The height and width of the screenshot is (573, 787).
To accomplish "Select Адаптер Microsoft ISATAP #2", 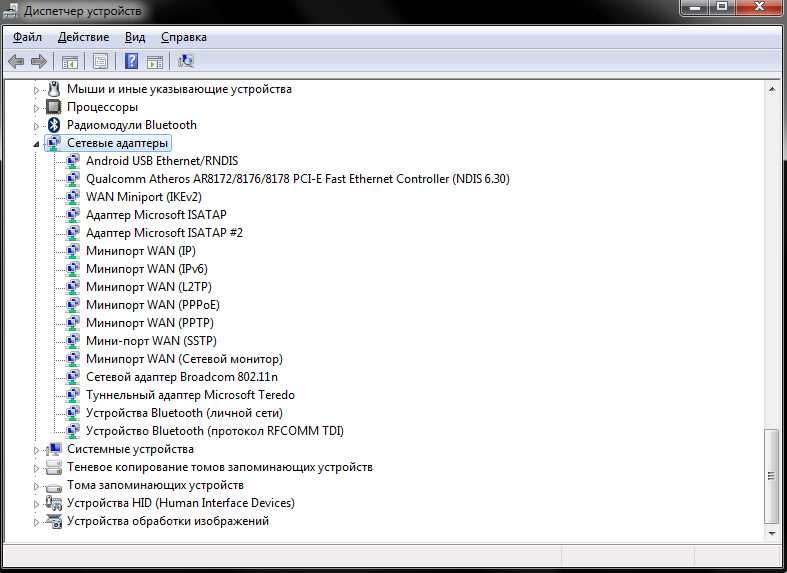I will pyautogui.click(x=164, y=233).
